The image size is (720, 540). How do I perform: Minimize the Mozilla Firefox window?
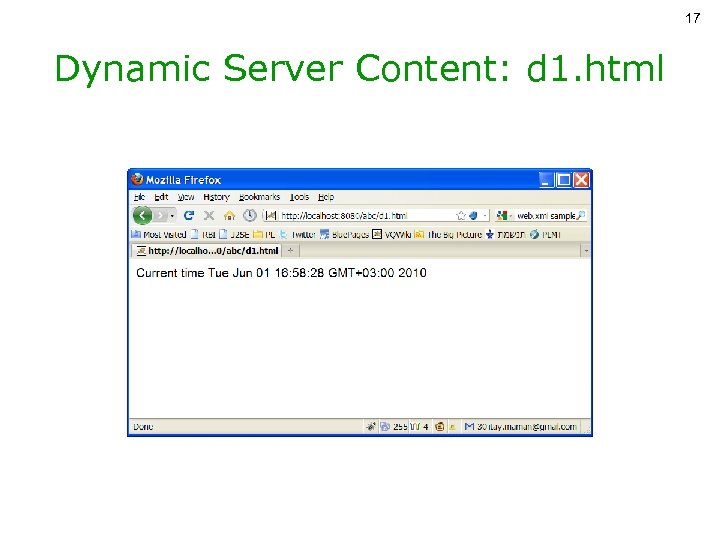tap(546, 180)
